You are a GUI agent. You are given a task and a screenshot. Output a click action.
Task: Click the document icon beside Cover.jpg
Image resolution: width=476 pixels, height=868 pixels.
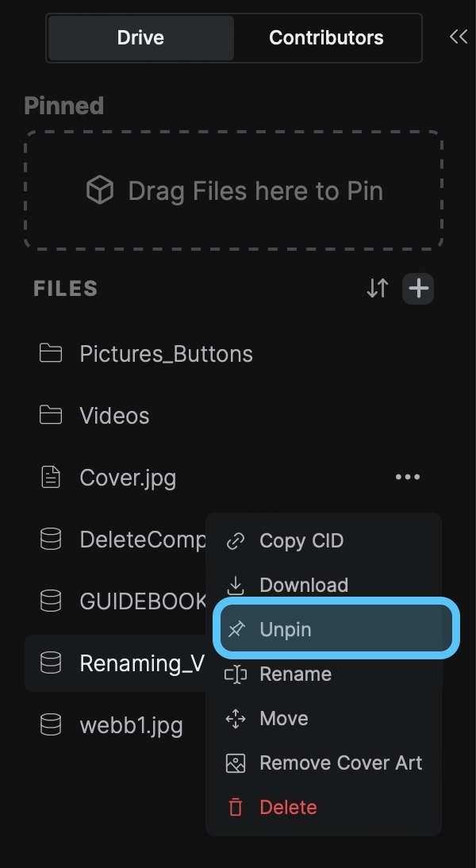pos(51,477)
